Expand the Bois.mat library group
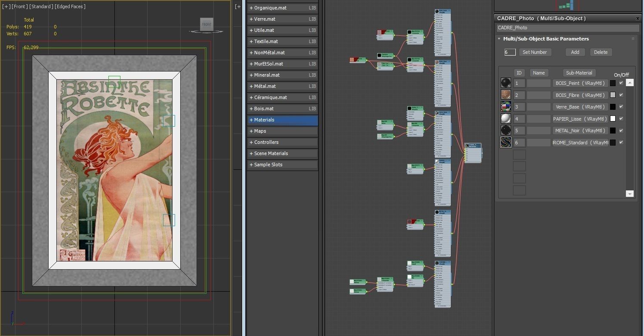The height and width of the screenshot is (336, 644). (283, 109)
